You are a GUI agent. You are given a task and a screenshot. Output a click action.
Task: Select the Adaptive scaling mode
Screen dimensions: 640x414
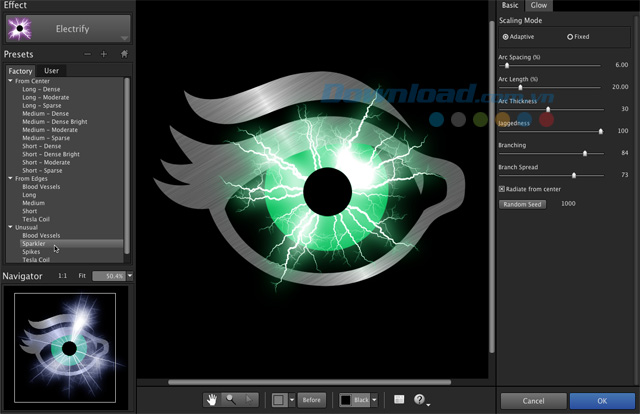point(506,37)
